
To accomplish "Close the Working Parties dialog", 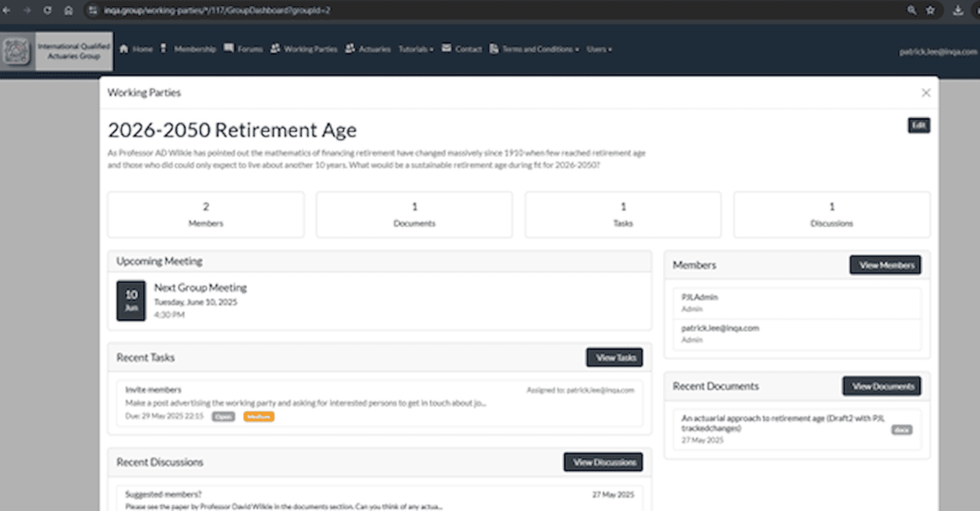I will 926,93.
